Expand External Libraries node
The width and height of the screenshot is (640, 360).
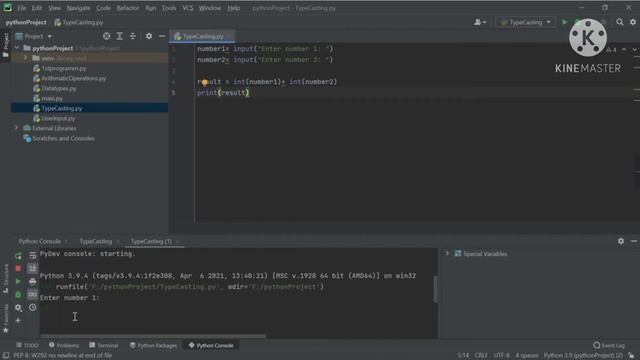click(17, 128)
